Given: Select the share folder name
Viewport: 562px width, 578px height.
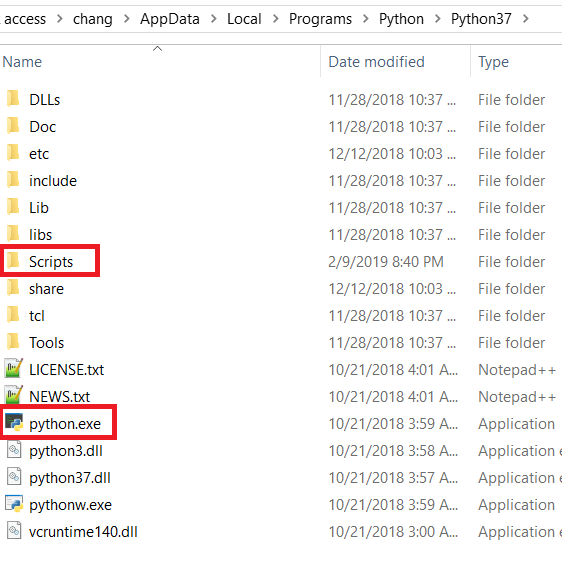Looking at the screenshot, I should click(x=46, y=289).
